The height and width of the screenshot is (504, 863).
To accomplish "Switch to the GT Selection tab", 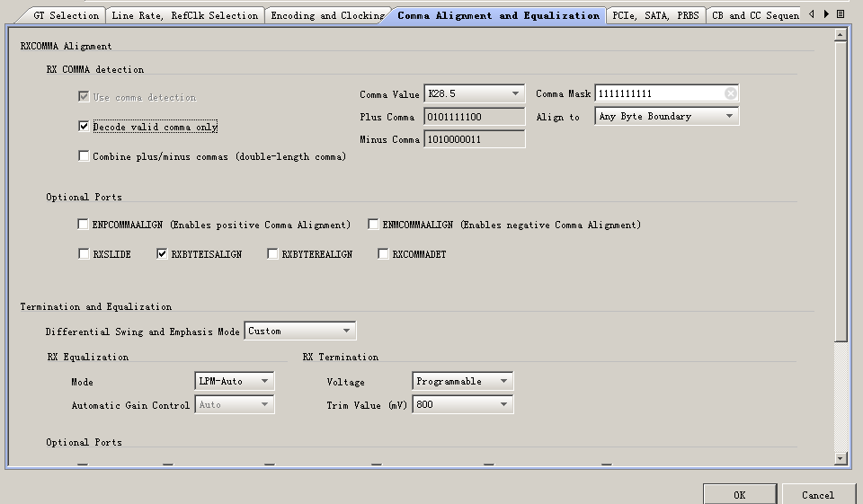I will (x=66, y=15).
